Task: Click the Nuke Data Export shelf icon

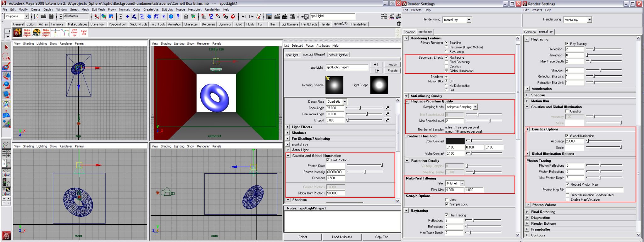Action: pos(27,33)
